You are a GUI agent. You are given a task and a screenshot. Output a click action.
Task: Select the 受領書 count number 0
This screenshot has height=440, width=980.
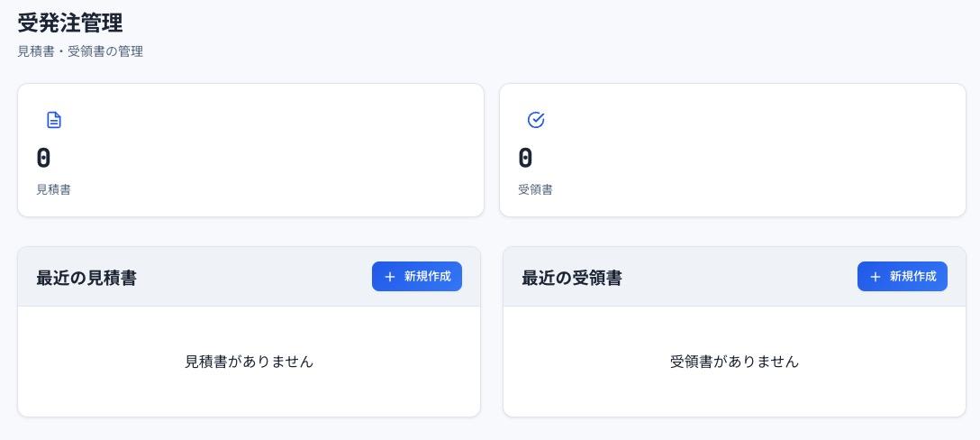tap(525, 159)
